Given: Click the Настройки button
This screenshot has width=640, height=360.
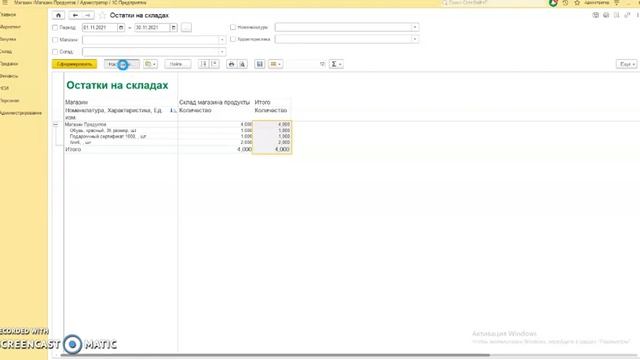Looking at the screenshot, I should click(122, 64).
